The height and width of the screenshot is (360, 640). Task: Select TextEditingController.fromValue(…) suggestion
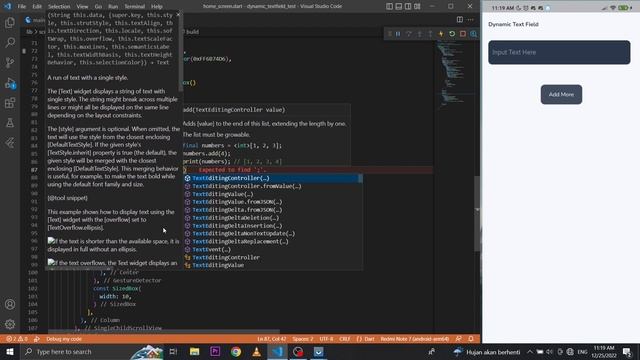(272, 186)
